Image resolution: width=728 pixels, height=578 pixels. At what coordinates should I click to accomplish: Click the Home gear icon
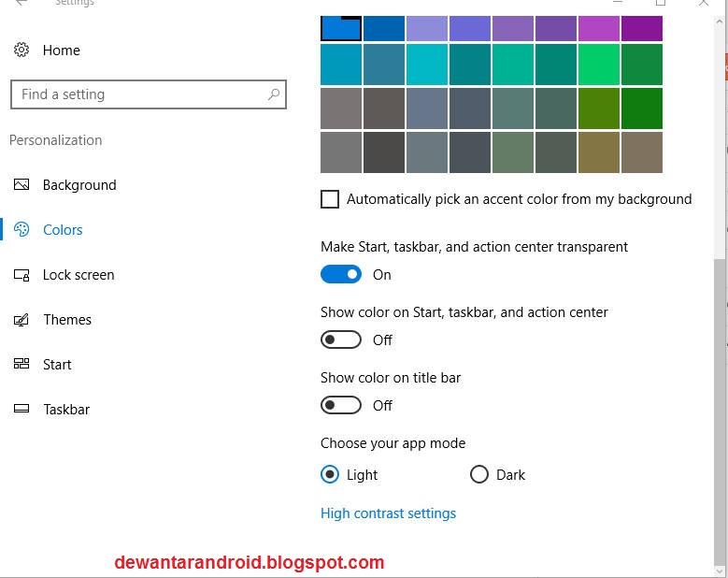click(x=21, y=50)
